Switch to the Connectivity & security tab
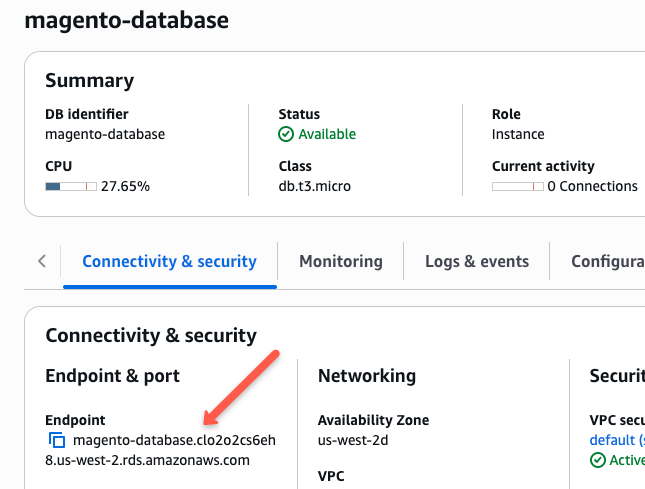 169,262
